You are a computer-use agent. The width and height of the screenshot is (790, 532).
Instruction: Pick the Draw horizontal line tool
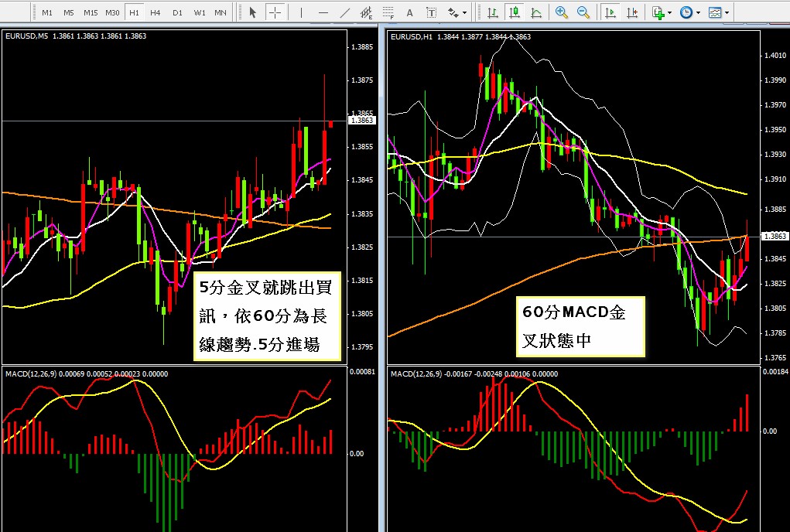click(x=323, y=12)
